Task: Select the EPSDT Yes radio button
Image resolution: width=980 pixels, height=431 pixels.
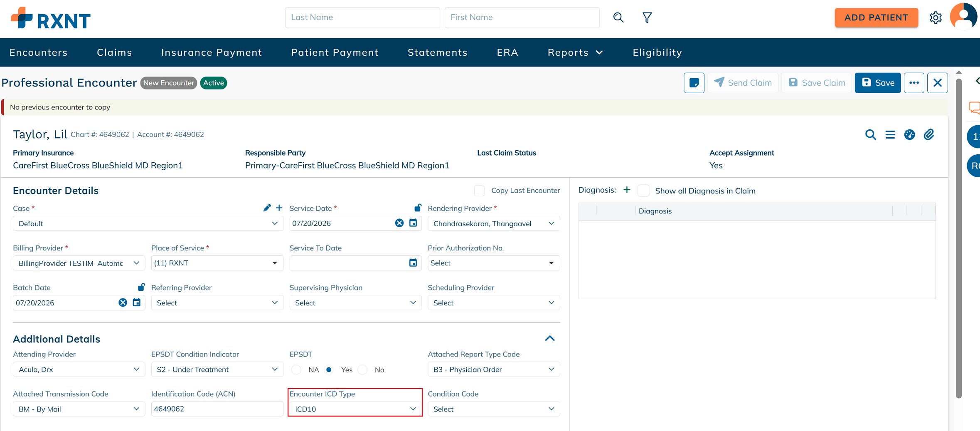Action: point(329,370)
